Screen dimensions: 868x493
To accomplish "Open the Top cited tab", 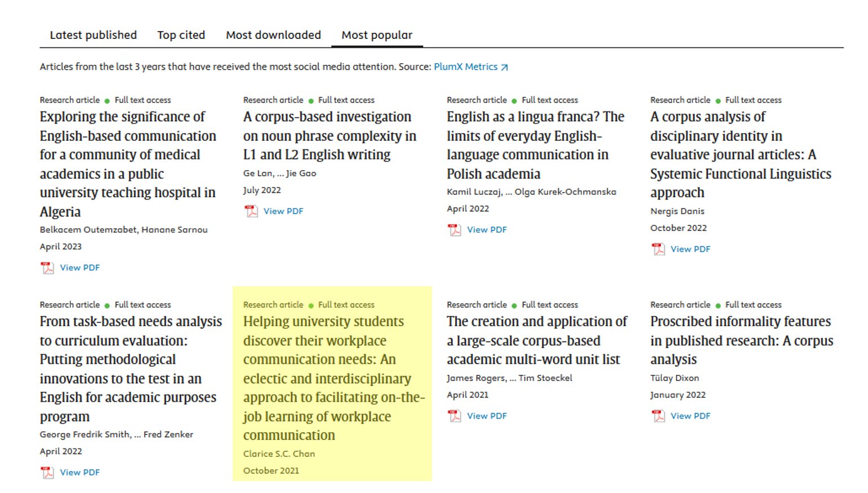I will pos(181,35).
